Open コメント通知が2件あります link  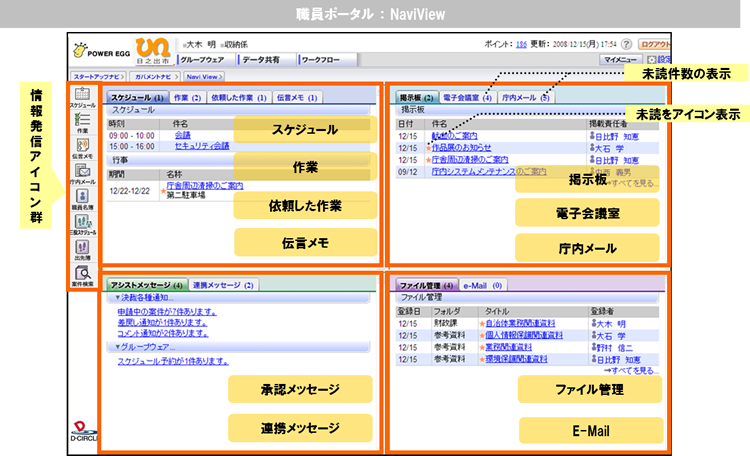coord(163,333)
